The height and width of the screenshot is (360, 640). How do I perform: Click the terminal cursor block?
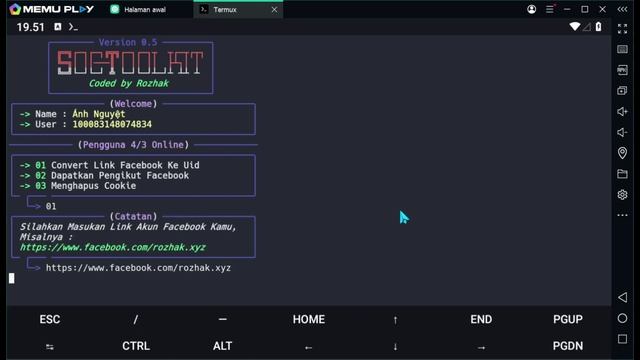click(x=11, y=278)
